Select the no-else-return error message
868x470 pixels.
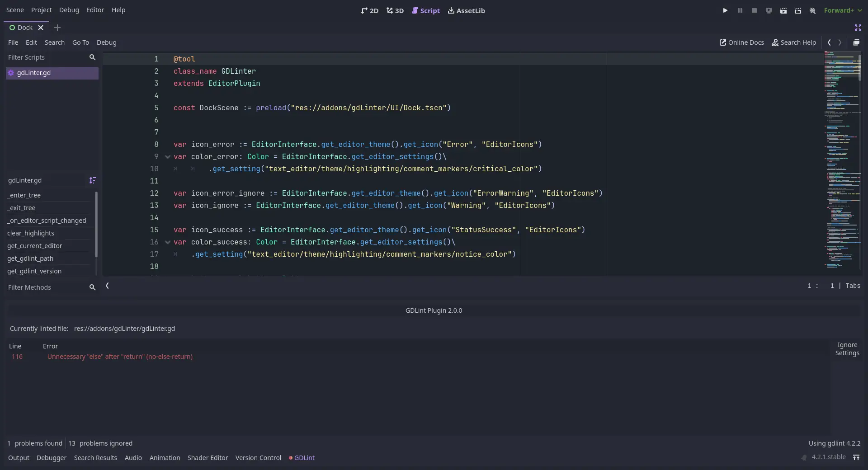coord(120,357)
